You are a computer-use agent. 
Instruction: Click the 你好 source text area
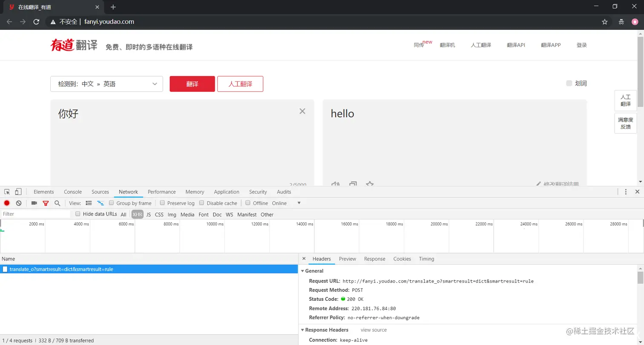182,143
